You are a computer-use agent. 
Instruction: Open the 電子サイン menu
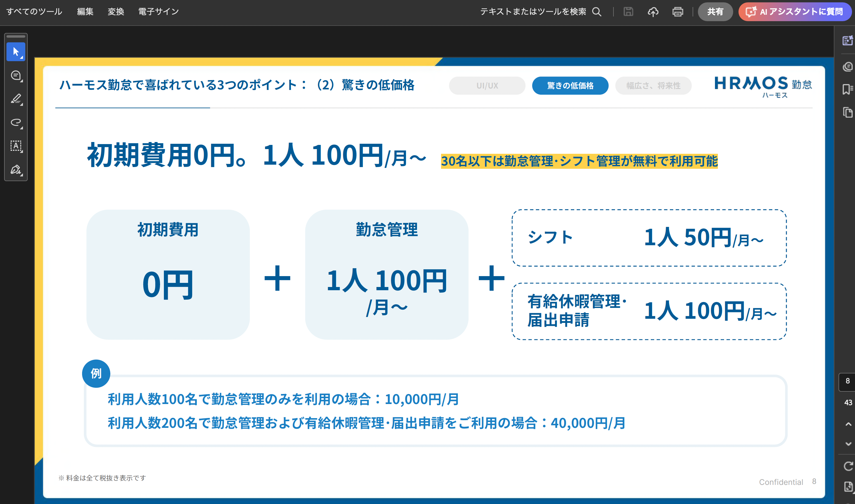(158, 12)
